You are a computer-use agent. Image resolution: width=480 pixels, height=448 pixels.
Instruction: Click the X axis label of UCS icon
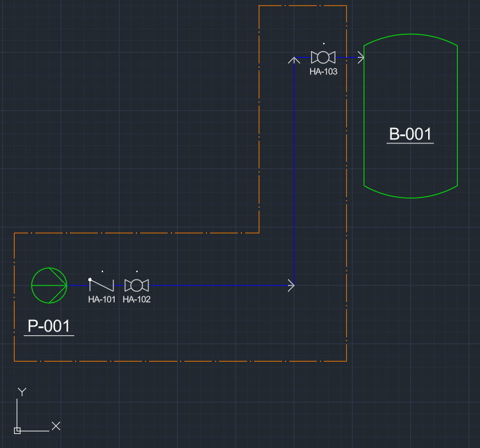[56, 426]
